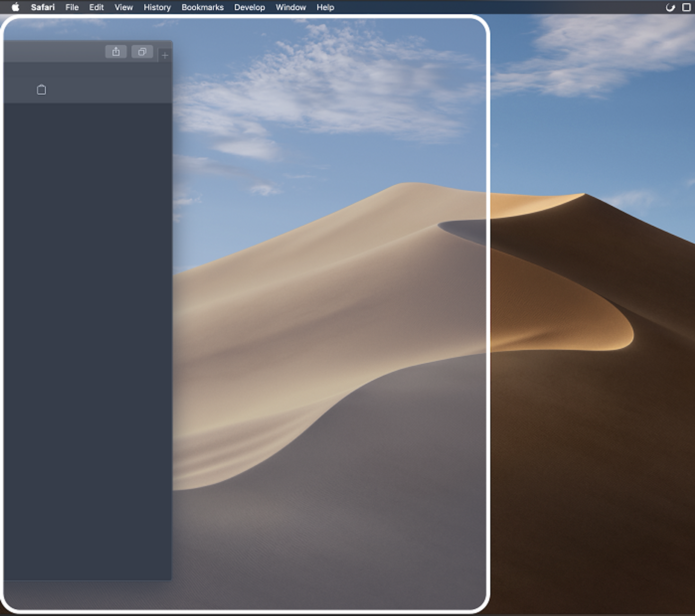Open the Develop menu
This screenshot has height=616, width=695.
coord(249,7)
